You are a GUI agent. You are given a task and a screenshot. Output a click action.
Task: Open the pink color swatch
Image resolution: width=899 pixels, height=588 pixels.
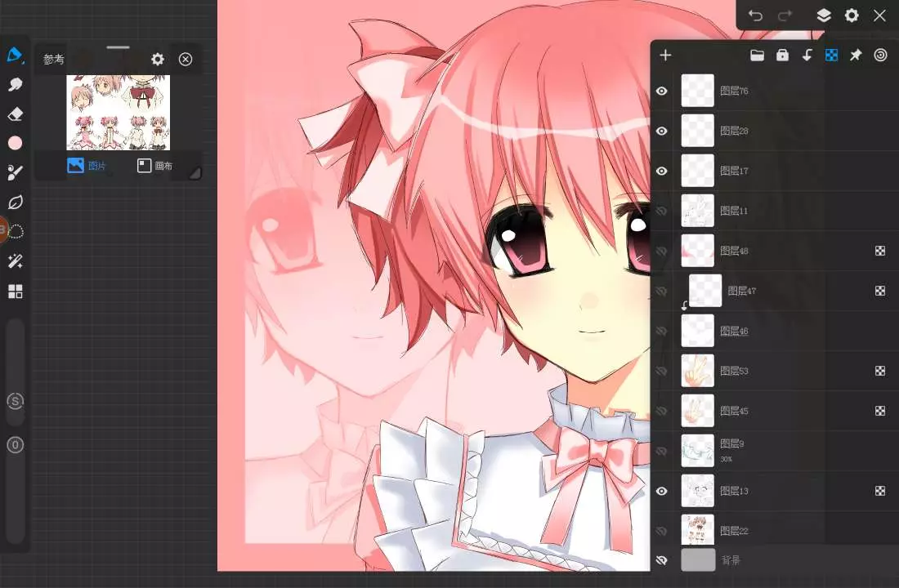pos(15,143)
